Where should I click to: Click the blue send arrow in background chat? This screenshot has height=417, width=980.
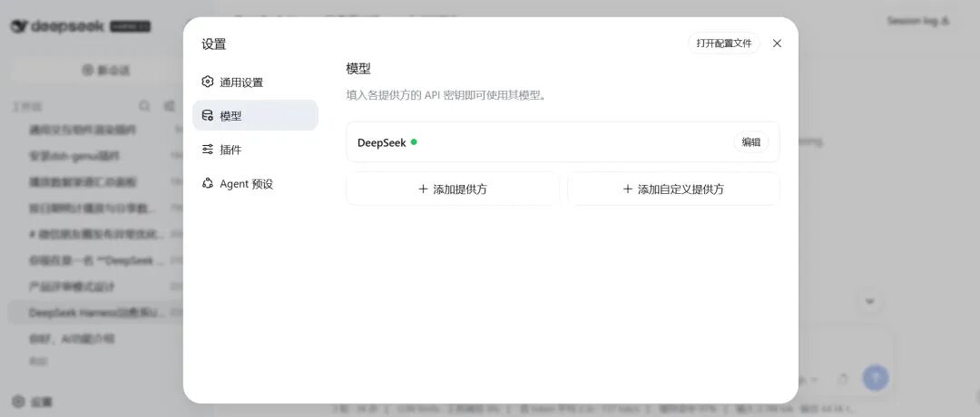pyautogui.click(x=875, y=377)
